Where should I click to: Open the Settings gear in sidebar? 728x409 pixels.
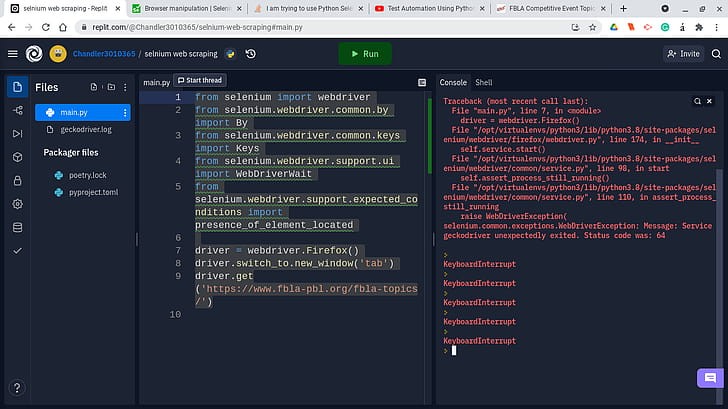coord(17,204)
